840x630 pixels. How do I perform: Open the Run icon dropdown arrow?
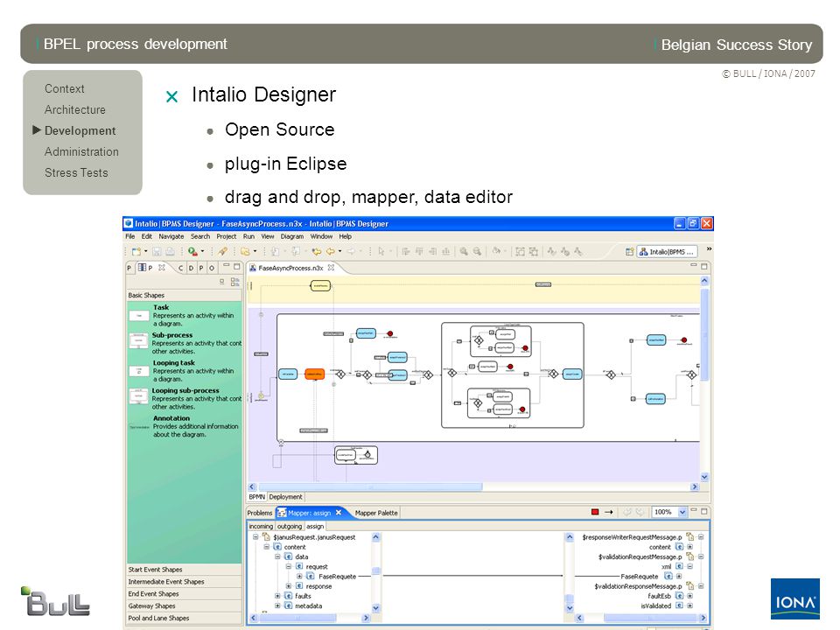202,251
